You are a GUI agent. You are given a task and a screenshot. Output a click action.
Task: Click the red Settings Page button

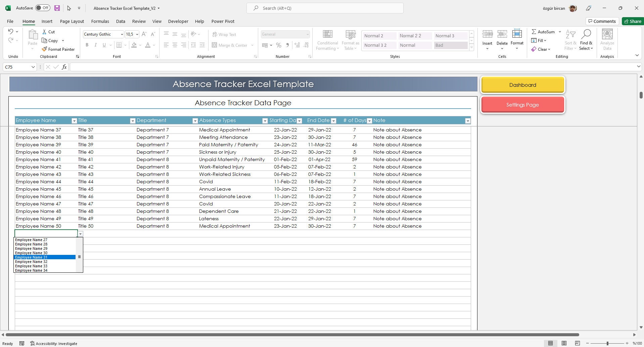(522, 105)
